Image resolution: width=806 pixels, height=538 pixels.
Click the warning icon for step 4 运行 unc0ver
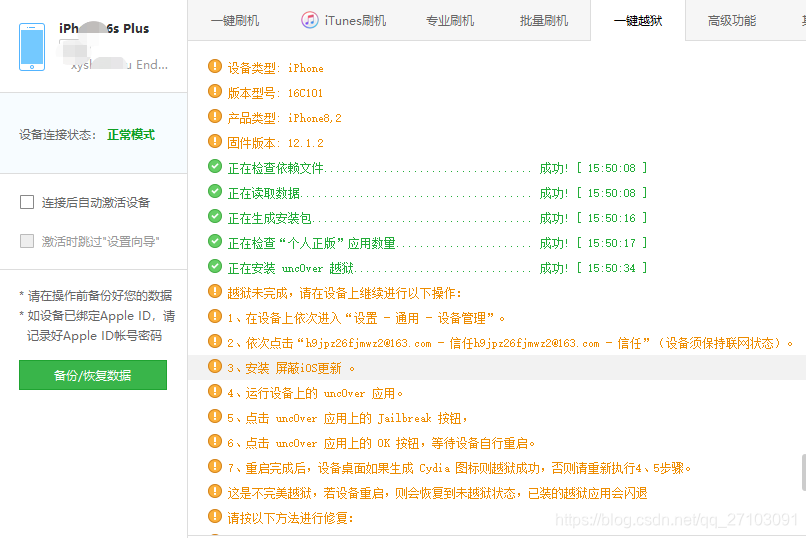tap(215, 392)
